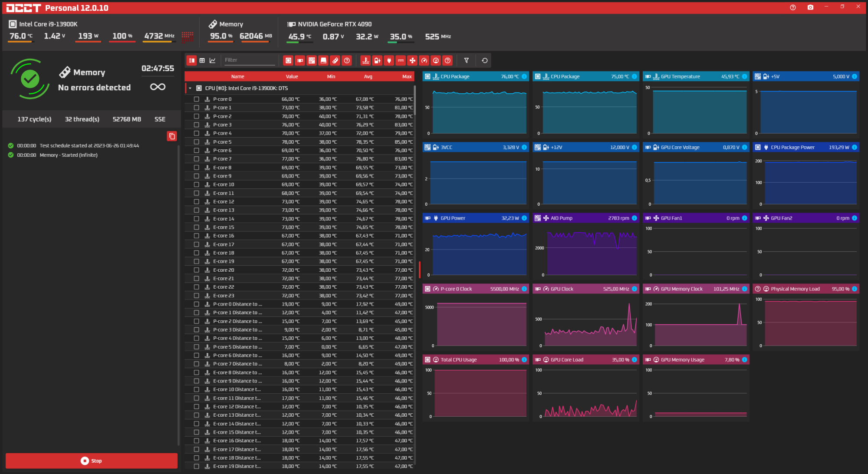Image resolution: width=868 pixels, height=474 pixels.
Task: Toggle the CPU hardware filter icon
Action: (288, 60)
